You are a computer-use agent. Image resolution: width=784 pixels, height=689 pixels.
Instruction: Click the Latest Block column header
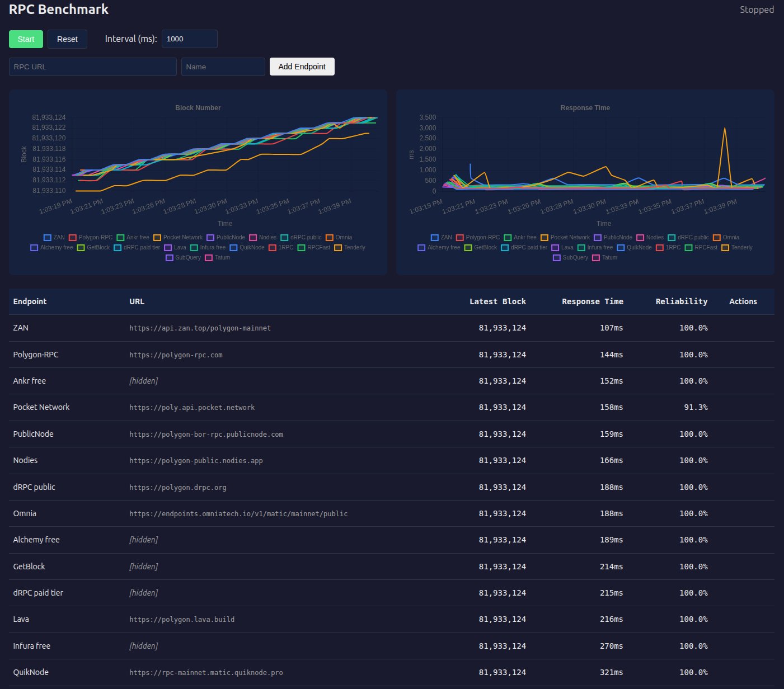click(497, 301)
